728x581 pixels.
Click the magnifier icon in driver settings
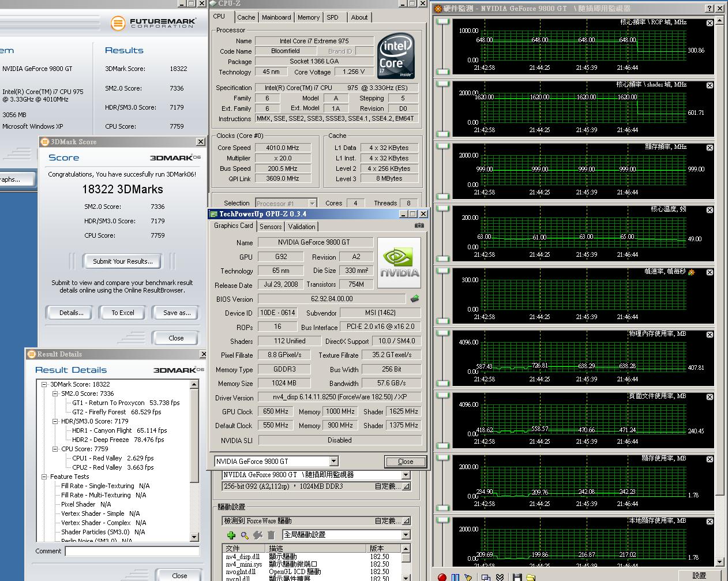point(245,535)
